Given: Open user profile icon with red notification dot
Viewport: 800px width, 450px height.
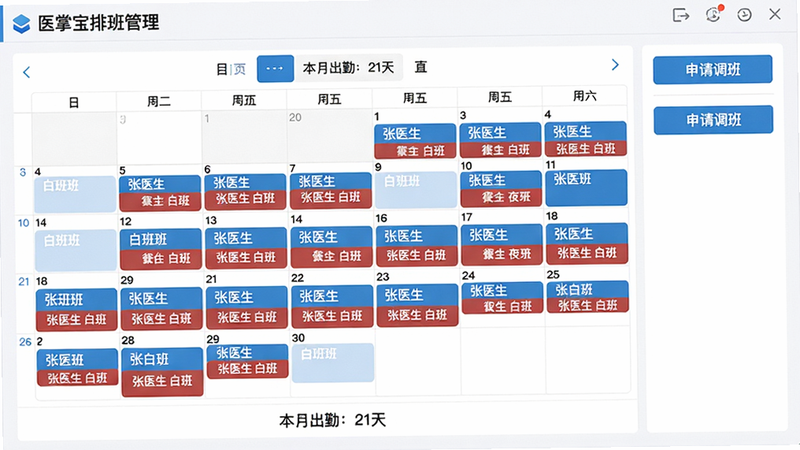Looking at the screenshot, I should click(x=714, y=14).
